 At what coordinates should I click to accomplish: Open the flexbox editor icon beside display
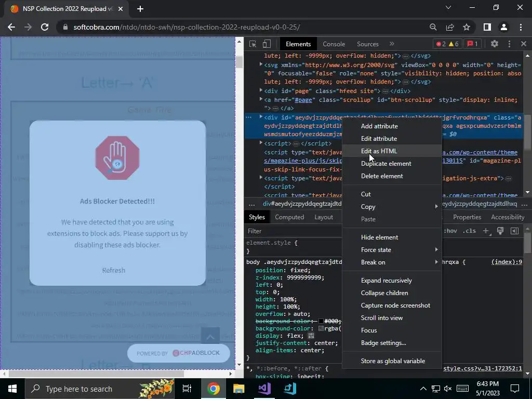[x=311, y=336]
